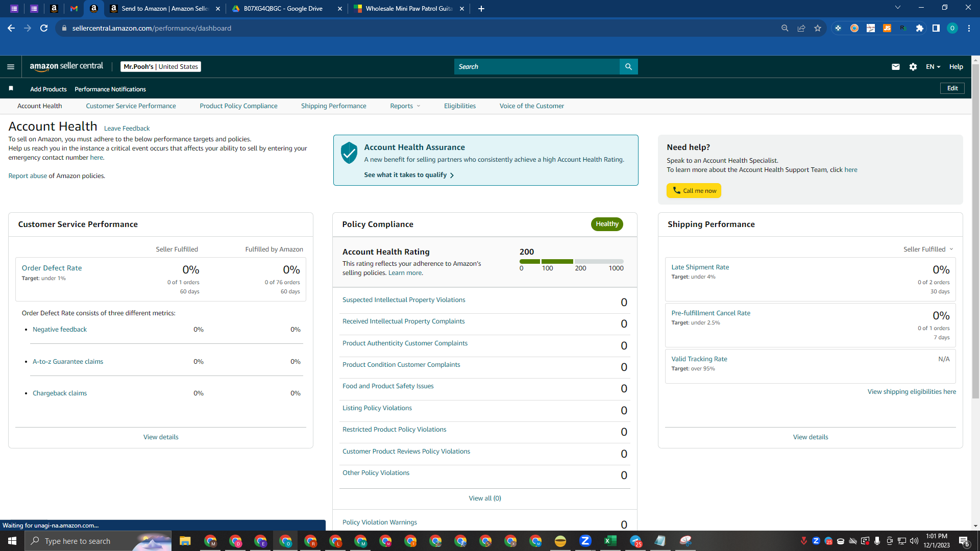980x551 pixels.
Task: Click the bookmark flag icon beside Add Products
Action: pyautogui.click(x=11, y=89)
